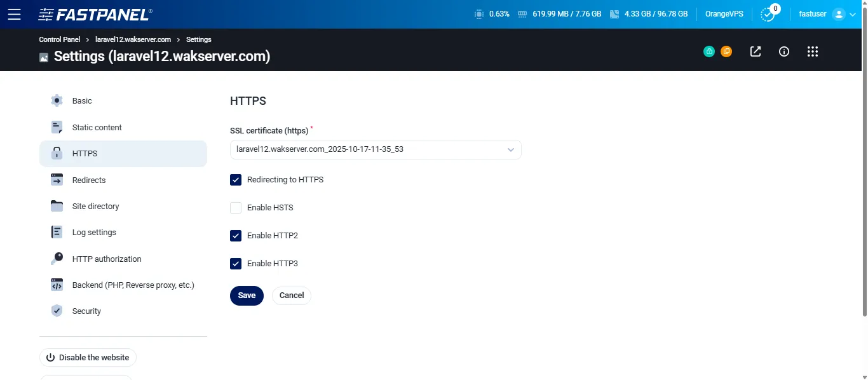The width and height of the screenshot is (868, 380).
Task: Open the external link icon
Action: (x=755, y=51)
